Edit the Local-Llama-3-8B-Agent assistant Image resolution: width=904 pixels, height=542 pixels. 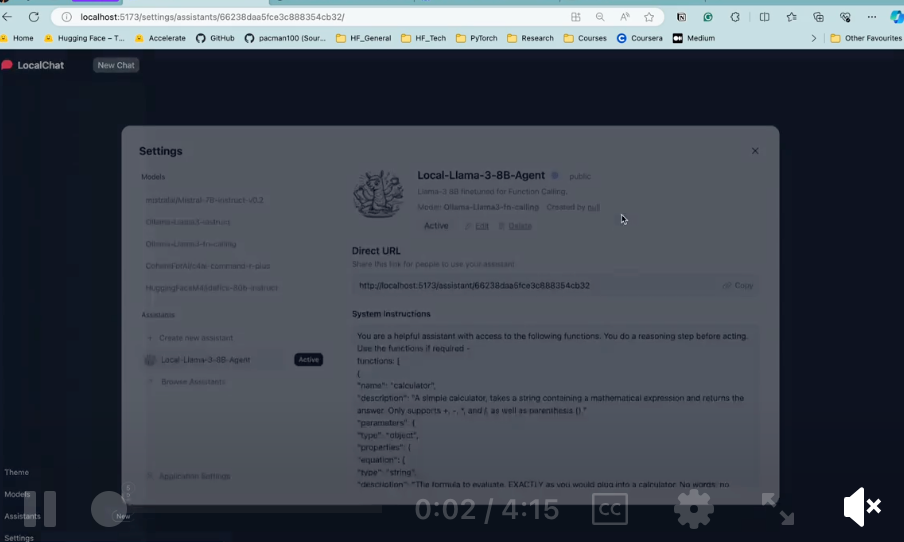point(477,226)
